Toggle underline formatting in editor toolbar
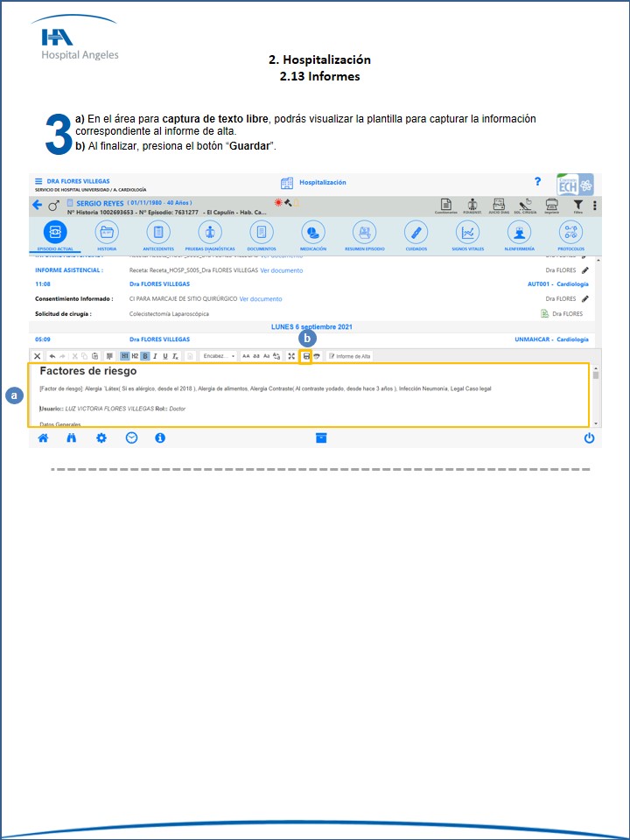Viewport: 630px width, 840px height. 164,356
